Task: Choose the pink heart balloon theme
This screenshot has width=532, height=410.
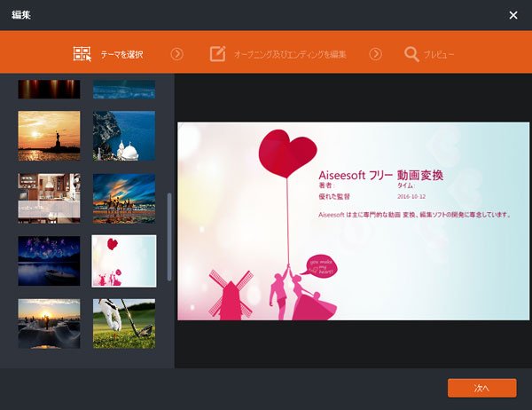Action: pyautogui.click(x=124, y=260)
